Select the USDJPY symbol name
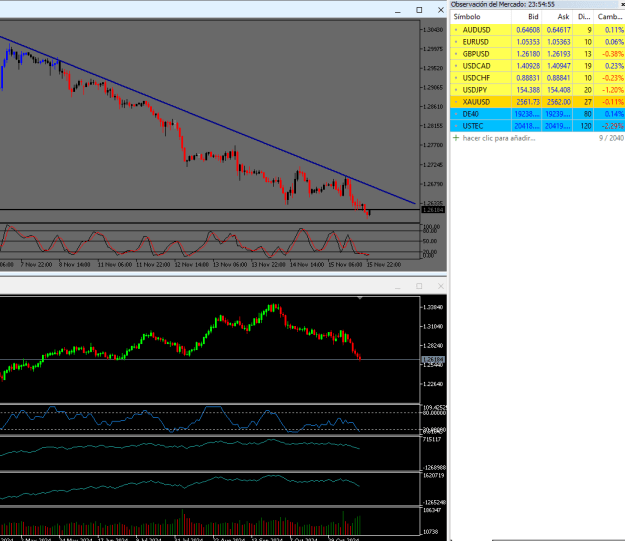This screenshot has width=625, height=541. (475, 90)
